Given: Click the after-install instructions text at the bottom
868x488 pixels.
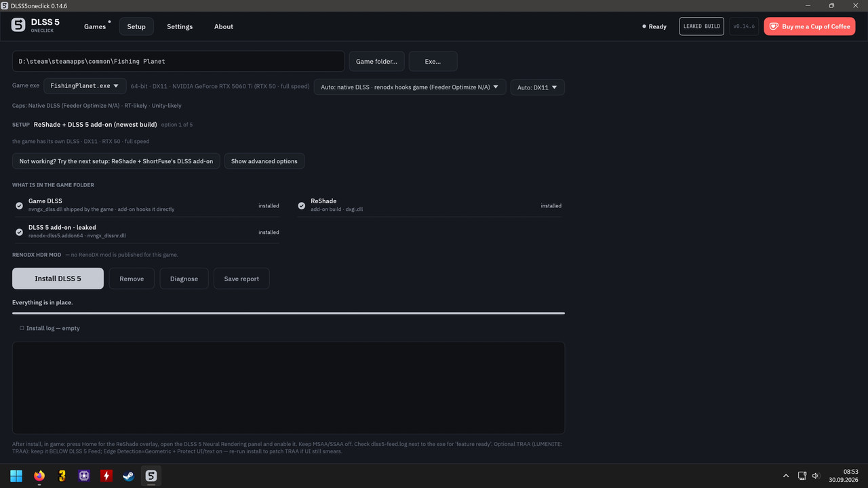Looking at the screenshot, I should click(288, 447).
